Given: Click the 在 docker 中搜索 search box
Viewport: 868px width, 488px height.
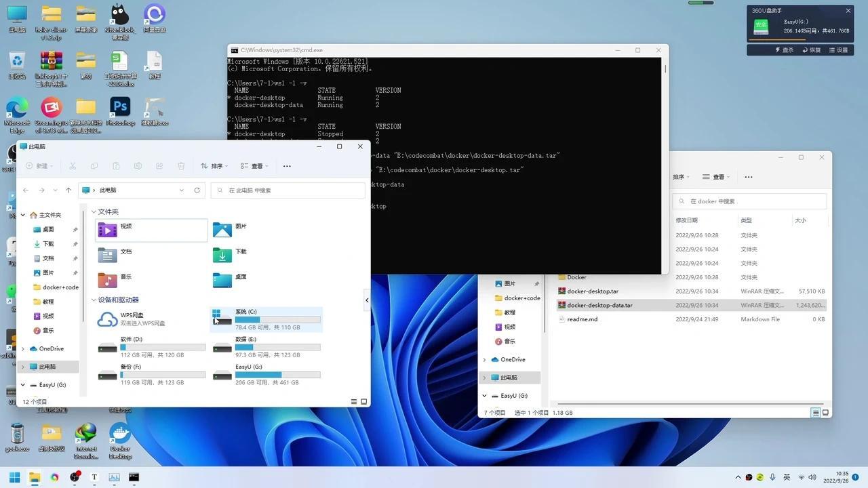Looking at the screenshot, I should [x=749, y=201].
